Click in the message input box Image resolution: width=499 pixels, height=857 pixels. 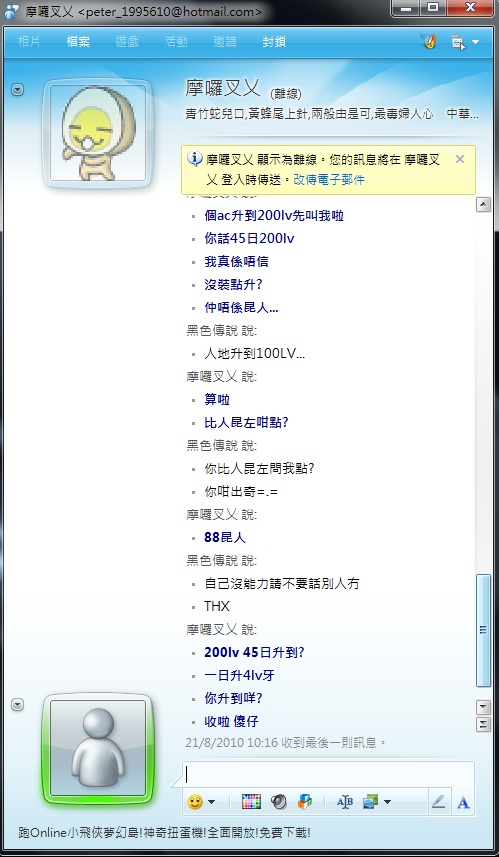click(328, 774)
